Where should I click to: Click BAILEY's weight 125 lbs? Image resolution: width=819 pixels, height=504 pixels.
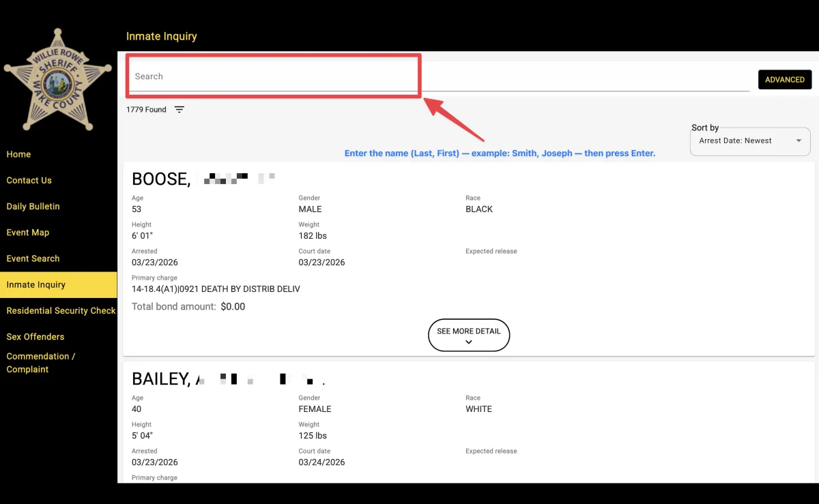point(313,436)
